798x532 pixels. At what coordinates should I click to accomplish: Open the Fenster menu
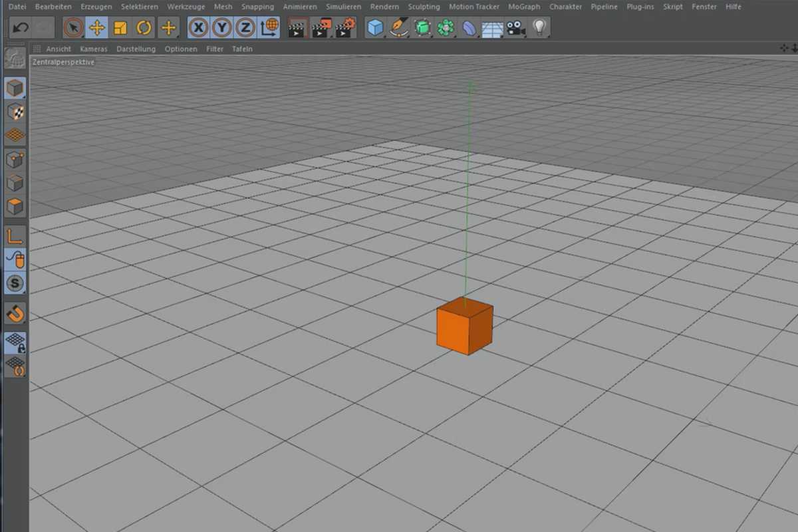point(704,7)
